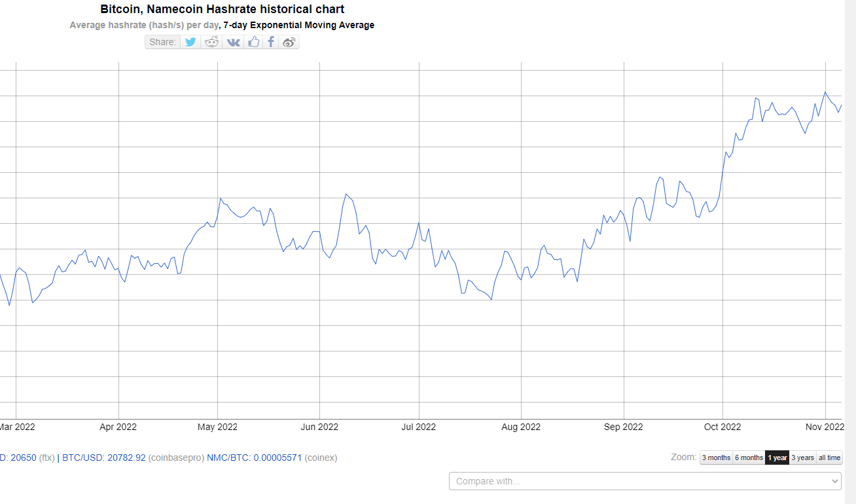The width and height of the screenshot is (856, 504).
Task: Click the 'Share:' label
Action: click(x=162, y=42)
